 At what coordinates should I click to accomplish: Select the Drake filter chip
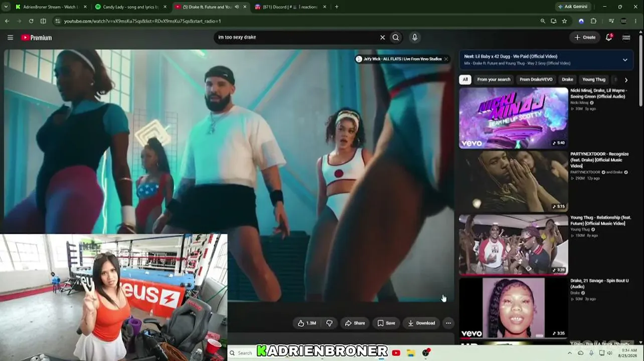click(x=567, y=79)
